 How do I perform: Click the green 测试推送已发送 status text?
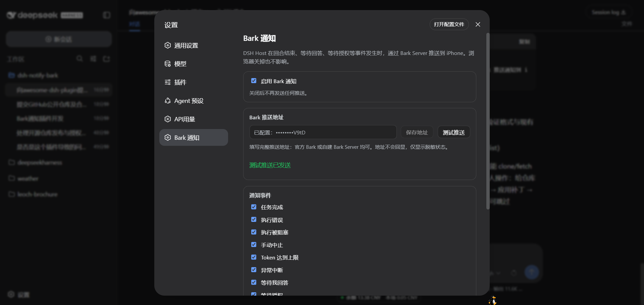tap(270, 165)
